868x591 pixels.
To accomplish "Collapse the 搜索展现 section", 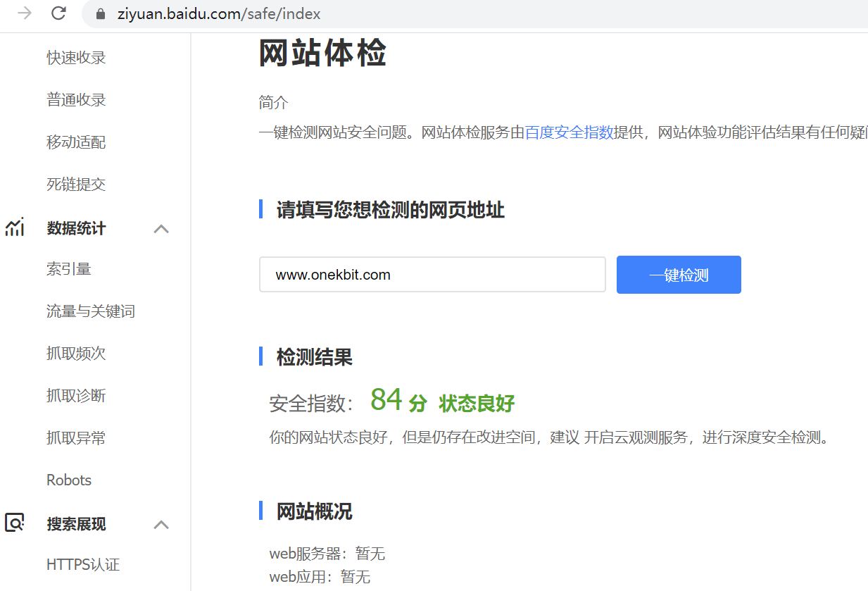I will [x=161, y=524].
